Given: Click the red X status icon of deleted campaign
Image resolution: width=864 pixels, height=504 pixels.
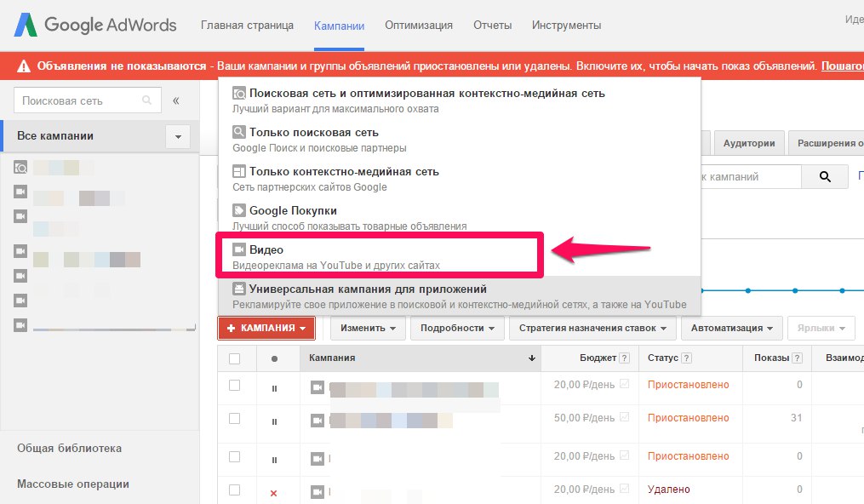Looking at the screenshot, I should 274,493.
